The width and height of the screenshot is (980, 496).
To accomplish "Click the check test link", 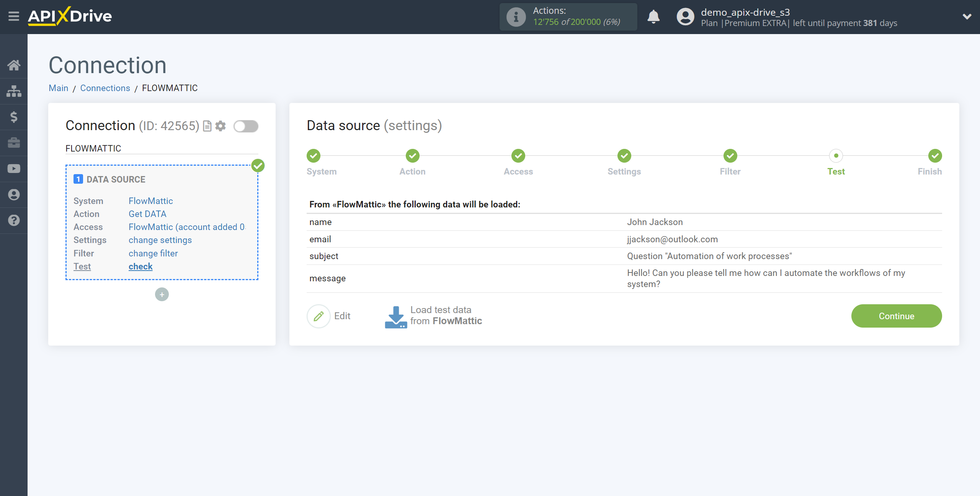I will [140, 266].
